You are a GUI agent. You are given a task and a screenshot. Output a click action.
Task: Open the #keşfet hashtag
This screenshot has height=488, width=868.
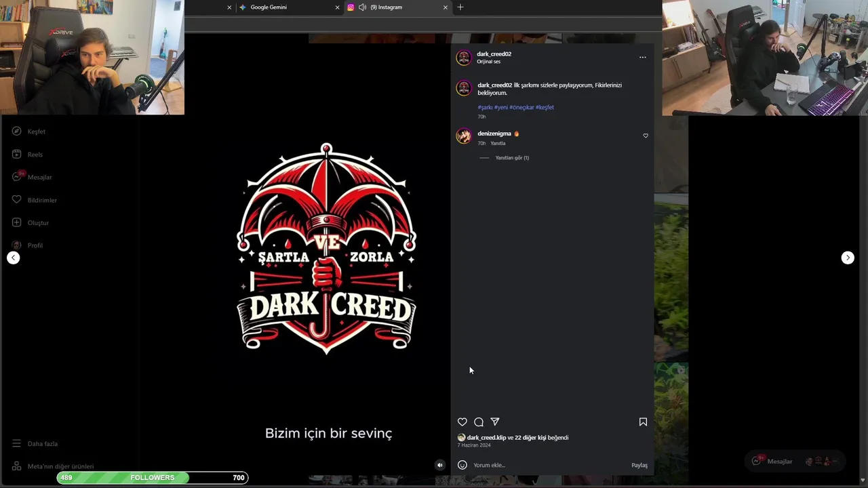pos(545,107)
